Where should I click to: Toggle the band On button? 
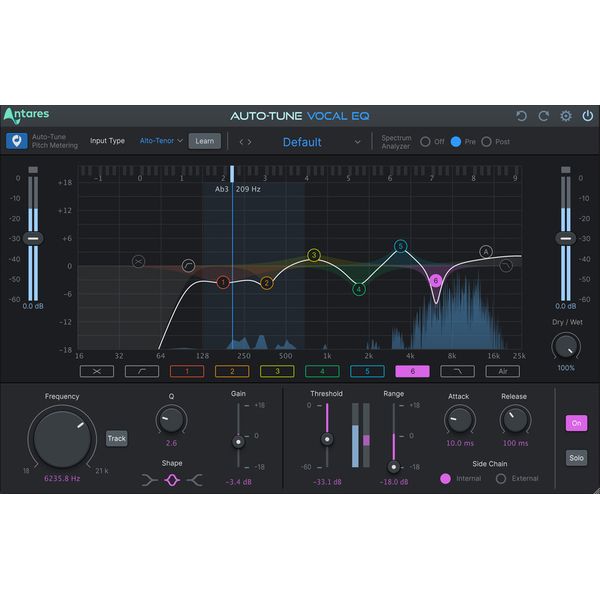pyautogui.click(x=576, y=423)
